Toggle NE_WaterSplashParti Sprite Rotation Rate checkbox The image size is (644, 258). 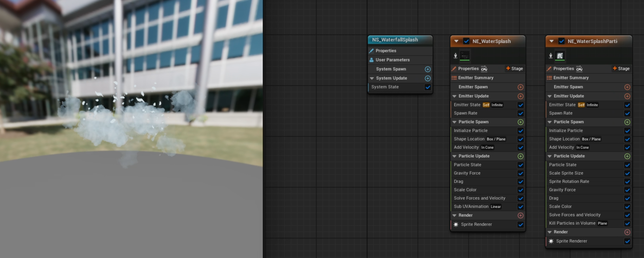click(x=627, y=182)
